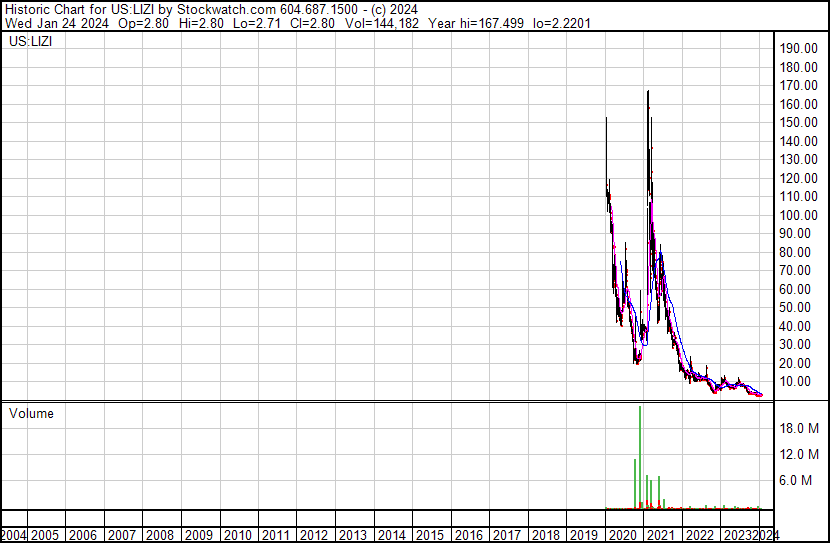
Task: Click the 12.0 M volume axis label
Action: [801, 455]
